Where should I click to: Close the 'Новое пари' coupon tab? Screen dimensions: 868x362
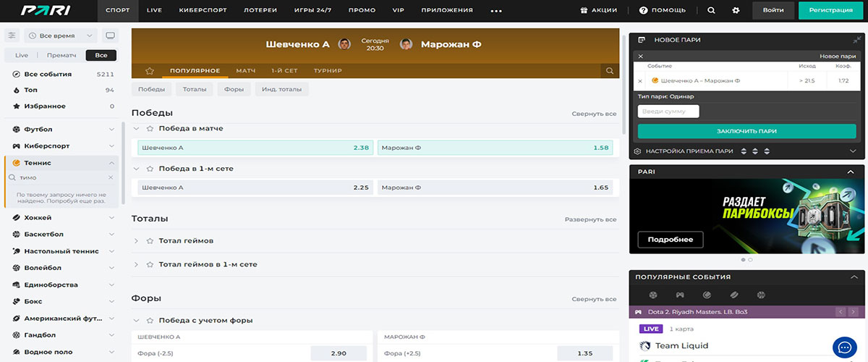(640, 56)
